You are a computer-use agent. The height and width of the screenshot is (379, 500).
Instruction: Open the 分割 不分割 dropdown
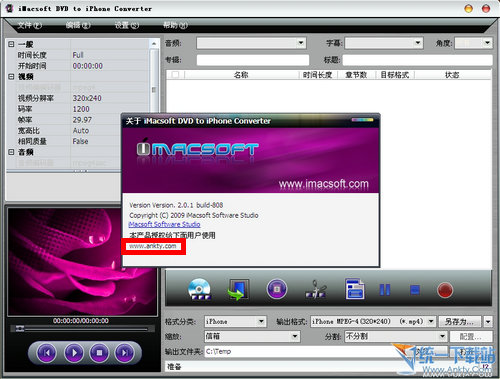tap(442, 336)
